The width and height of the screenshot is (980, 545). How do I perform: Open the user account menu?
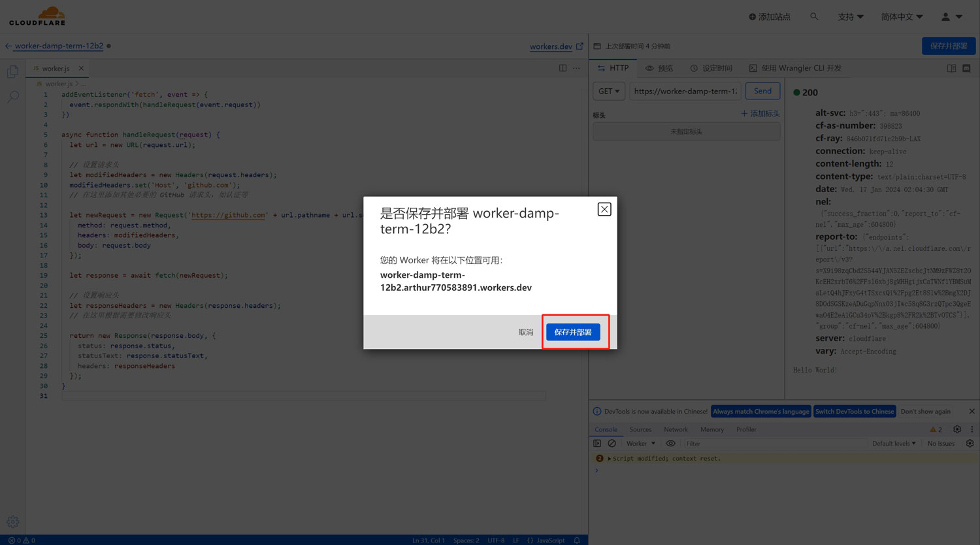pyautogui.click(x=951, y=16)
